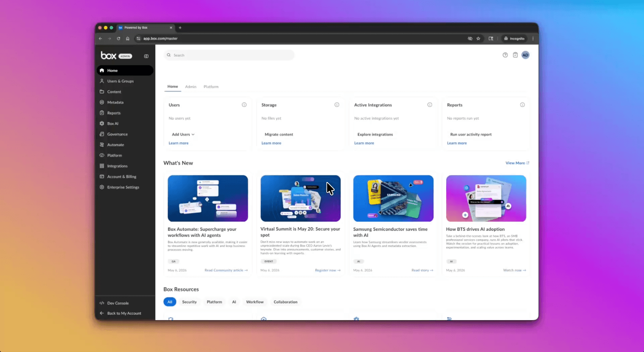Open the AD account avatar menu

tap(525, 55)
